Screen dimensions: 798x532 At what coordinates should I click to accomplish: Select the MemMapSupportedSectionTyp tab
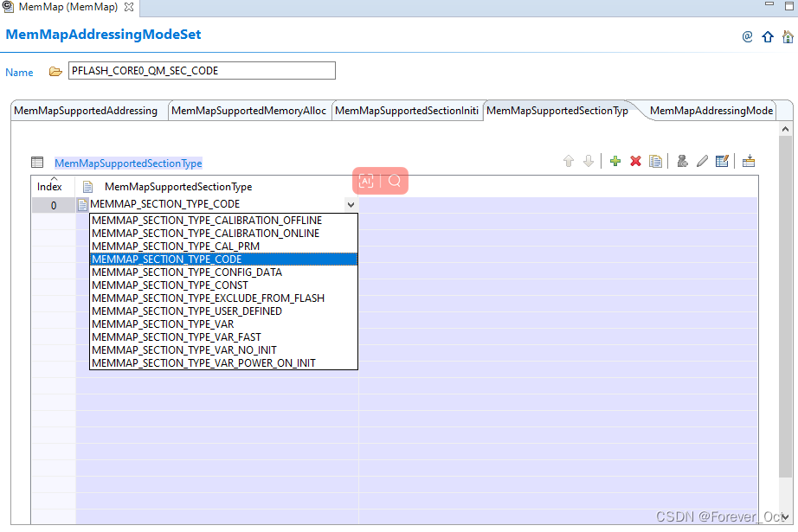557,111
